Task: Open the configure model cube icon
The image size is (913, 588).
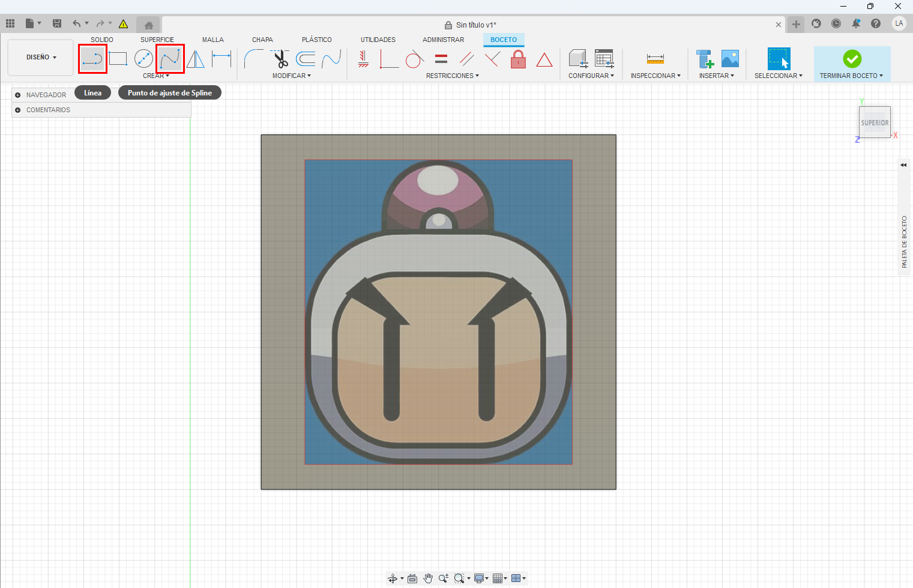Action: coord(577,59)
